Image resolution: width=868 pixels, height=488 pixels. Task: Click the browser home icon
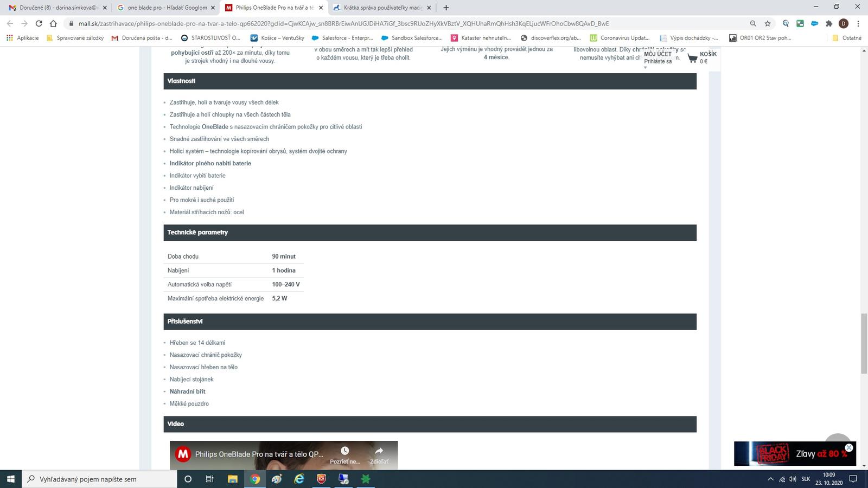[x=53, y=23]
